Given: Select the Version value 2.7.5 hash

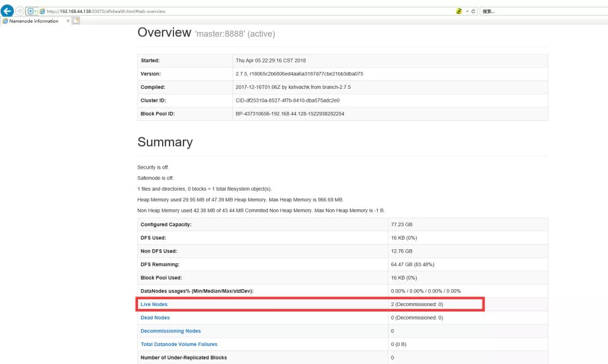Looking at the screenshot, I should click(x=299, y=74).
